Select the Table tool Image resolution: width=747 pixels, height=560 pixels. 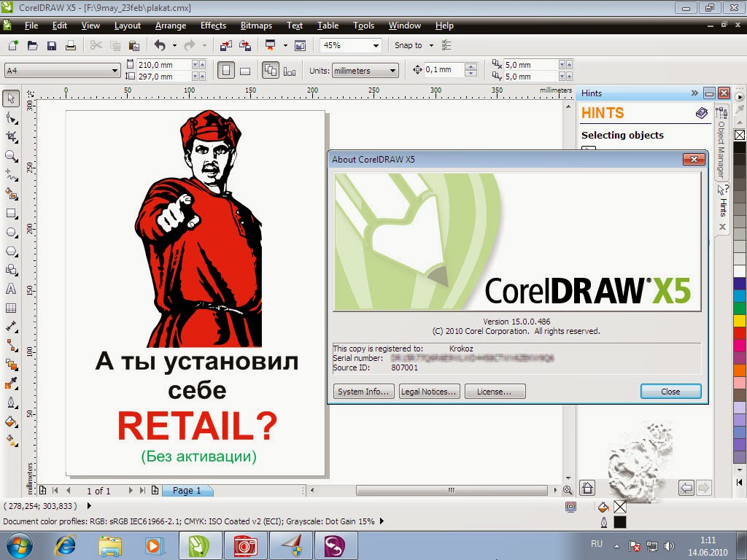click(x=11, y=308)
